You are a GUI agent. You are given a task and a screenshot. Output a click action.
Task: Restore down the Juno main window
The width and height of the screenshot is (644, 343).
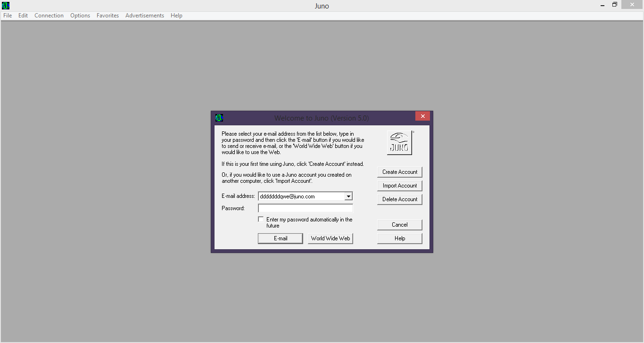(615, 5)
